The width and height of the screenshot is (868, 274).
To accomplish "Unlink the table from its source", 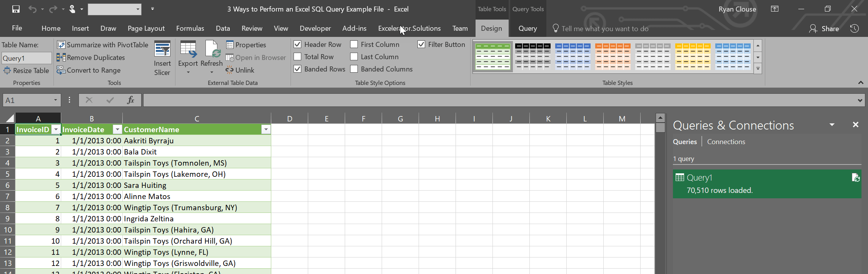I will [240, 70].
